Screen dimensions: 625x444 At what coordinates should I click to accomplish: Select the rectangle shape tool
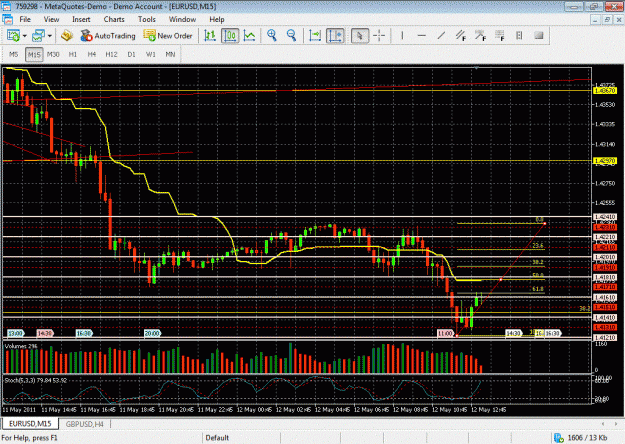pyautogui.click(x=539, y=36)
